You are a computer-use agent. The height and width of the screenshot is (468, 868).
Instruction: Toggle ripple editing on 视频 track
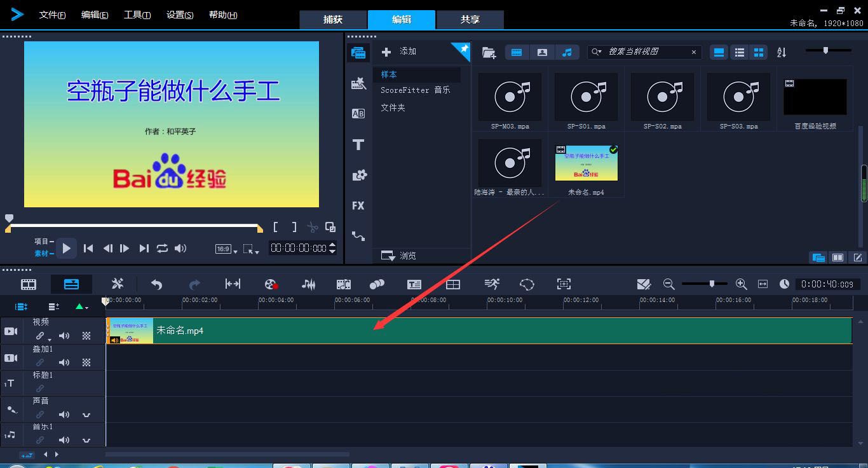tap(39, 336)
